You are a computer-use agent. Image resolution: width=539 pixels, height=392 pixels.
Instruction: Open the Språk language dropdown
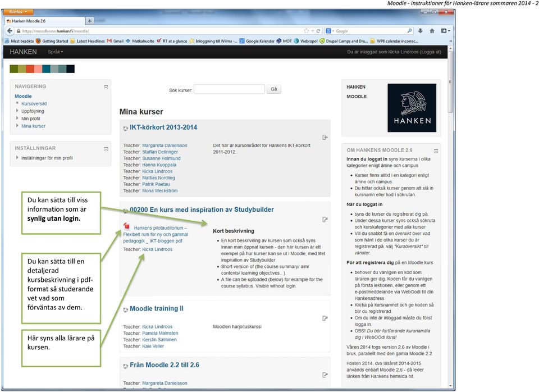[x=56, y=52]
